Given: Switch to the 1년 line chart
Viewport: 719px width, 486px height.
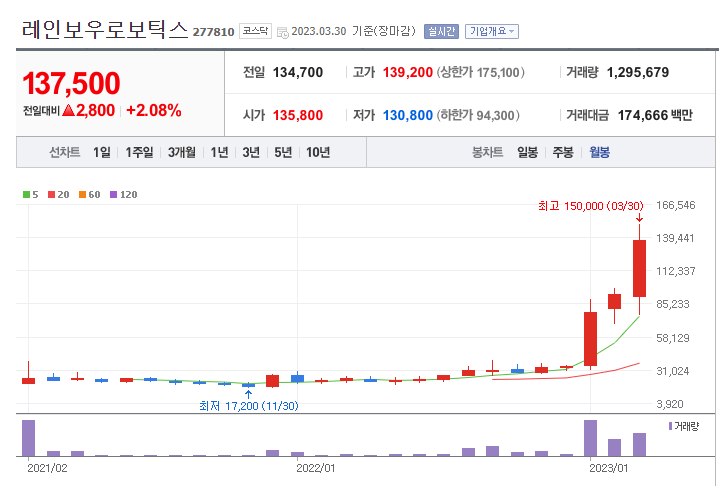Looking at the screenshot, I should point(219,152).
